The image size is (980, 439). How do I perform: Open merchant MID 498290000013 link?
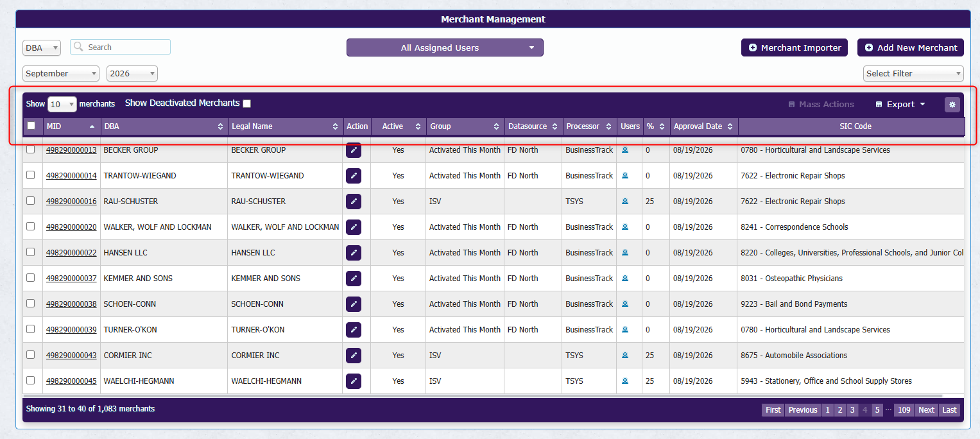[x=71, y=150]
